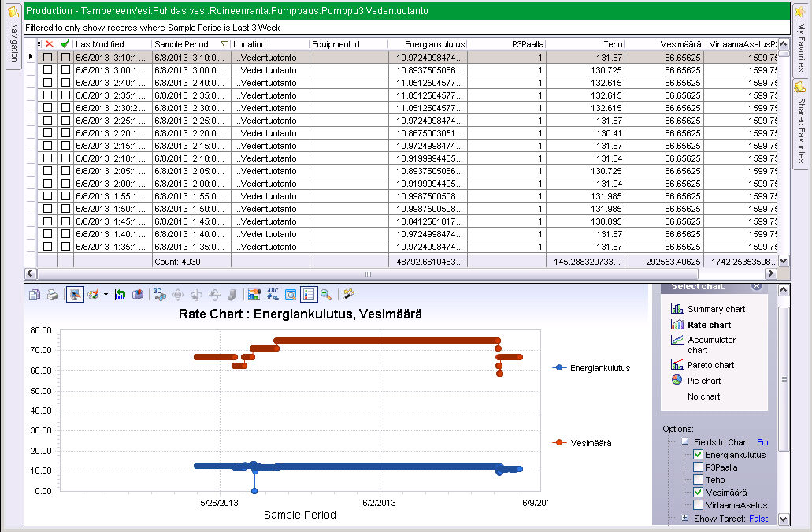The image size is (812, 532).
Task: Click the Fields to Chart blue value link
Action: coord(762,442)
